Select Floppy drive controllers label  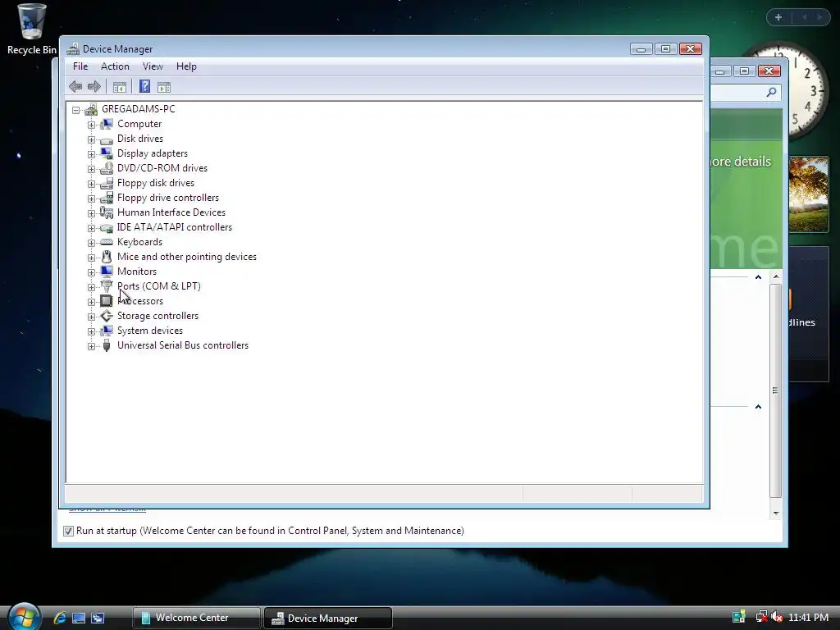(168, 198)
